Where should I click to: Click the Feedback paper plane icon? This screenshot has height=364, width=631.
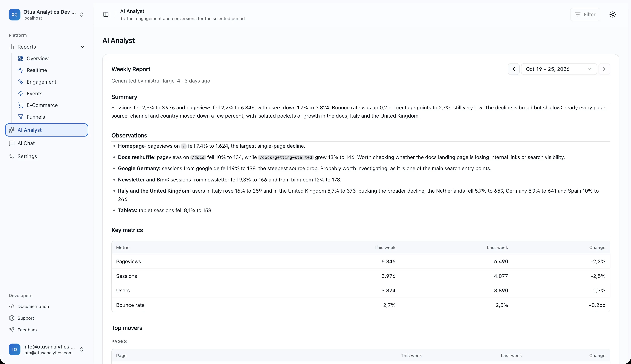click(x=12, y=330)
